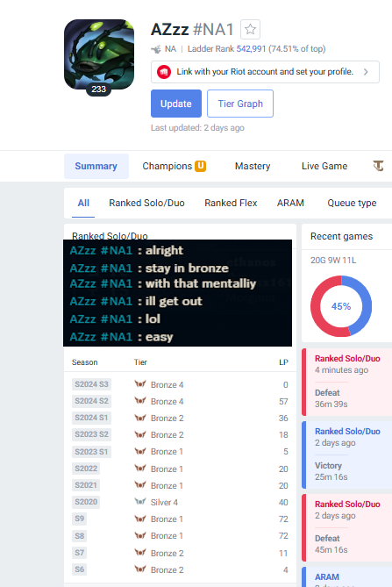Select the ARAM filter tab

[290, 203]
